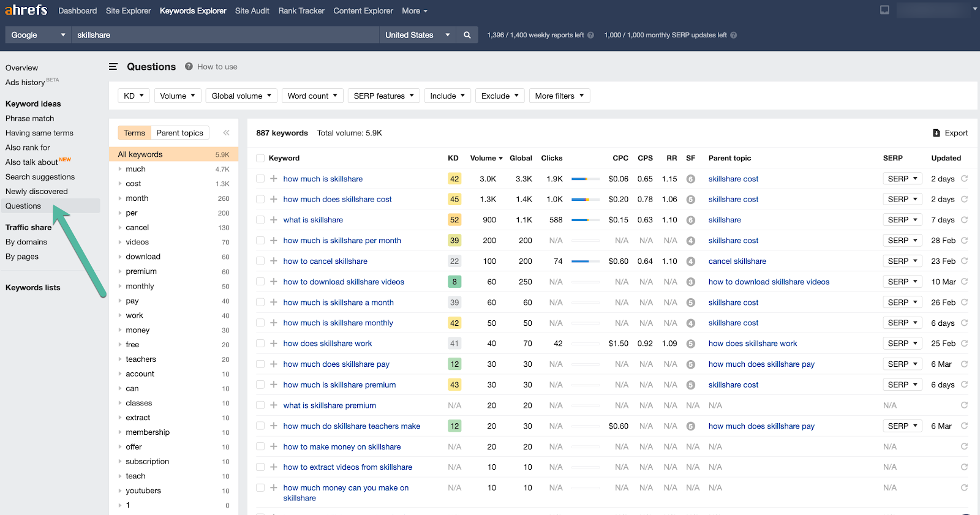Click clicks bar for 'what is skillshare'
980x515 pixels.
tap(584, 220)
